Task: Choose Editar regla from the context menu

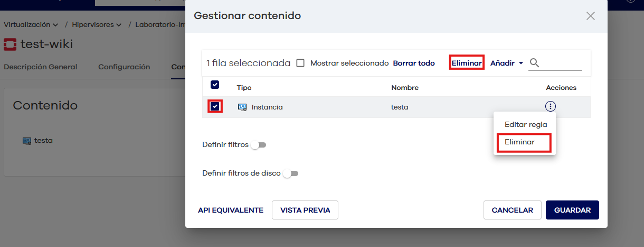Action: click(526, 125)
